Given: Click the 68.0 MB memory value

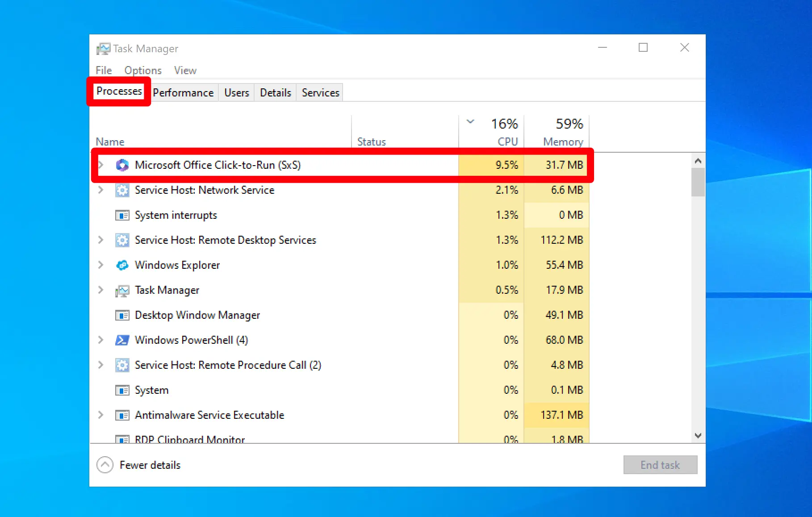Looking at the screenshot, I should [x=565, y=340].
